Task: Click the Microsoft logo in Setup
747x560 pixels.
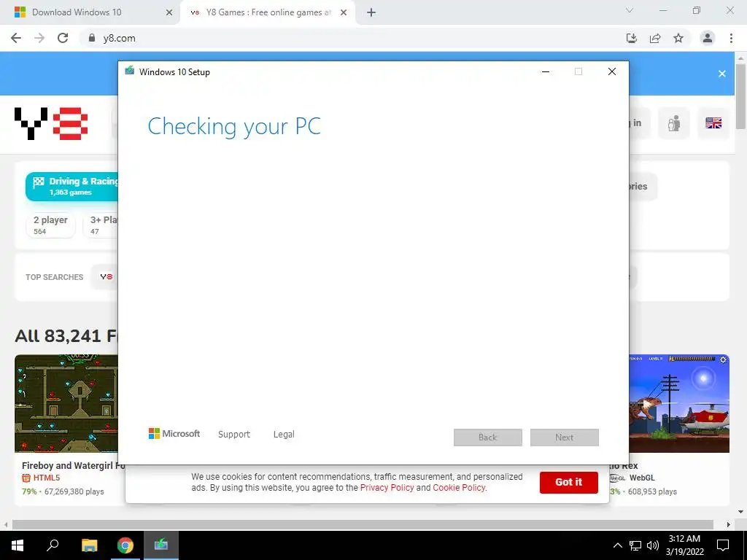Action: (174, 434)
